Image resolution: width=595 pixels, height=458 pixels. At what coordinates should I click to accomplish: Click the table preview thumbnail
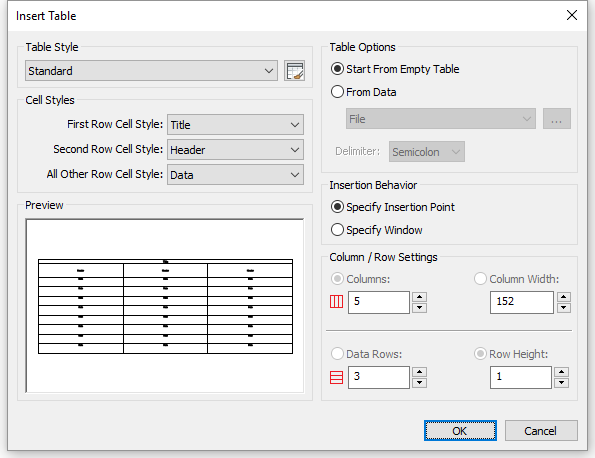click(x=165, y=305)
